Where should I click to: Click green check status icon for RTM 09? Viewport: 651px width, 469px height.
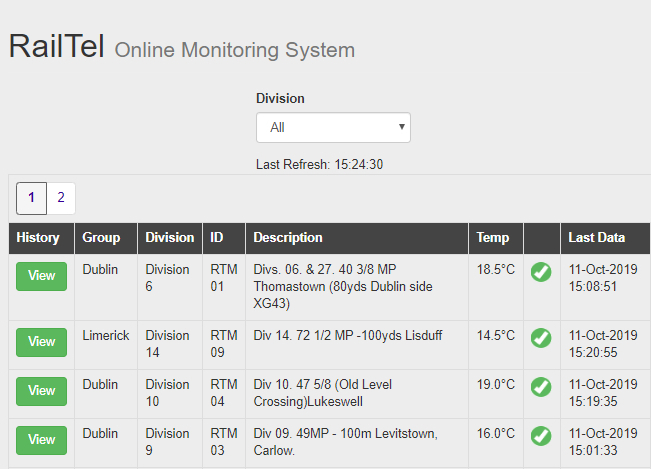[x=541, y=338]
